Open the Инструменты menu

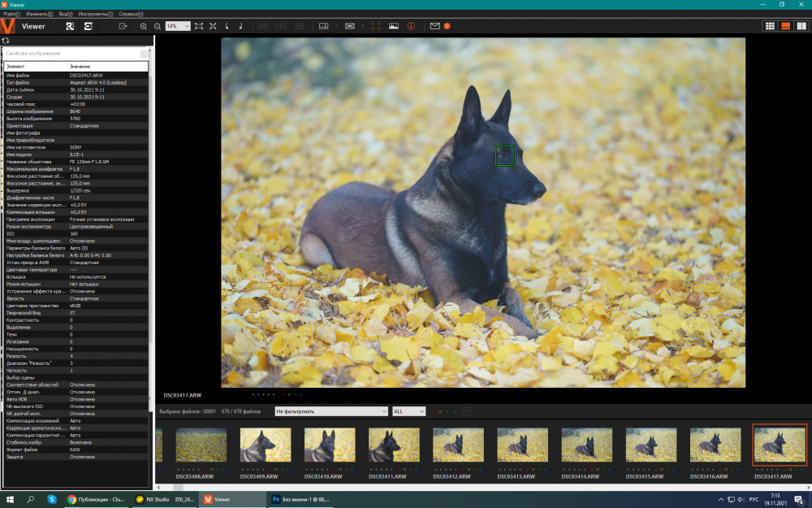tap(96, 14)
